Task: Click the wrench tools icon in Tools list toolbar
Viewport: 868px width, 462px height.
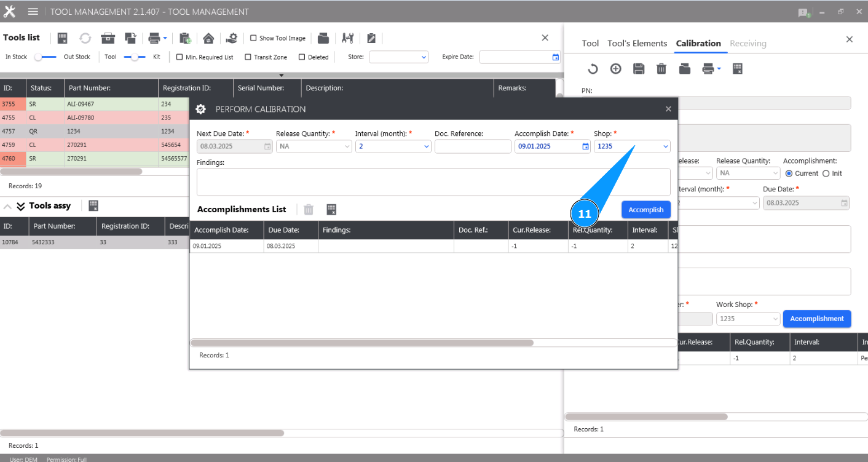Action: click(x=348, y=38)
